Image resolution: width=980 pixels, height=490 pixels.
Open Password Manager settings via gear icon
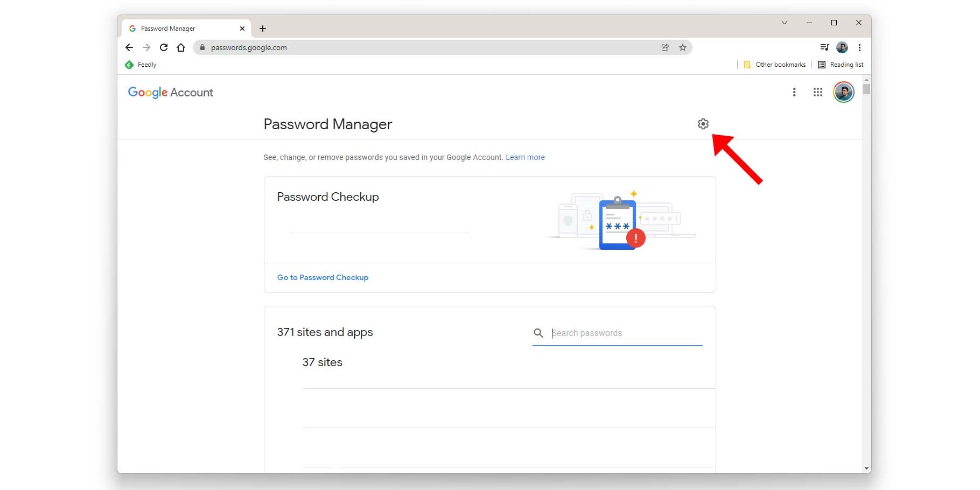point(703,124)
